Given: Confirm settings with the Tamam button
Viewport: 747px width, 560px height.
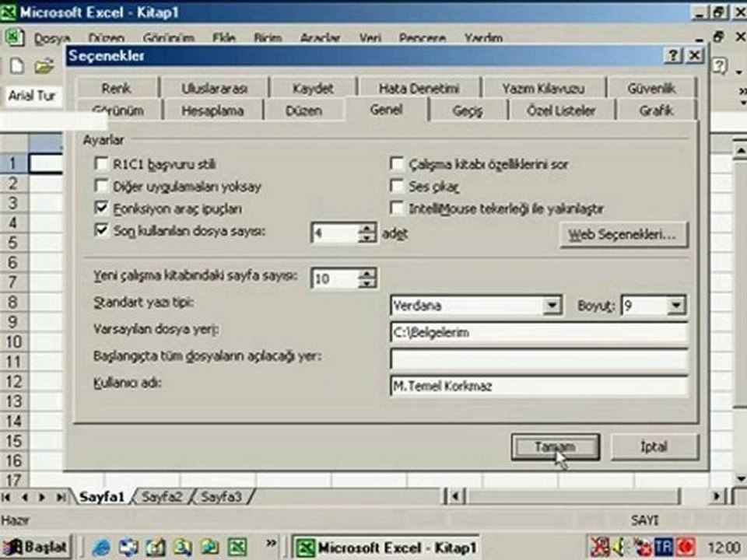Looking at the screenshot, I should pyautogui.click(x=555, y=446).
